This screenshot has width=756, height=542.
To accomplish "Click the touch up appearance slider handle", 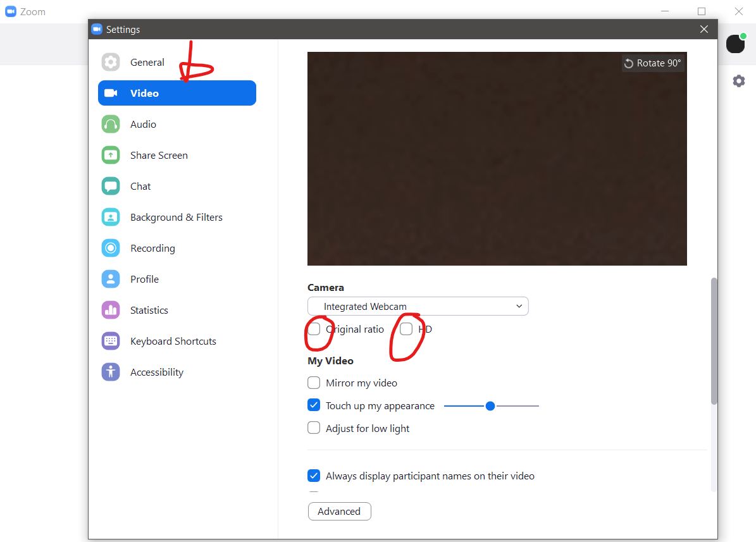I will [490, 406].
